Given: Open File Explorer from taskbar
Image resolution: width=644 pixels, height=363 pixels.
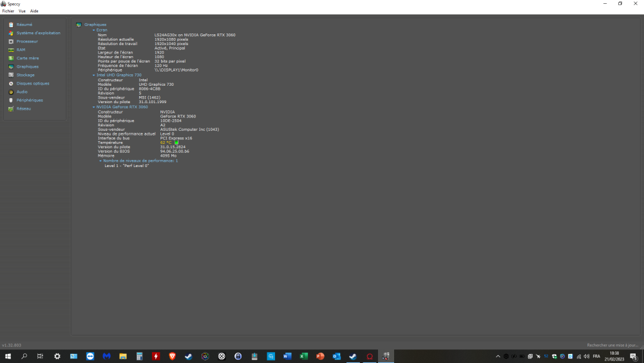Looking at the screenshot, I should pos(123,357).
